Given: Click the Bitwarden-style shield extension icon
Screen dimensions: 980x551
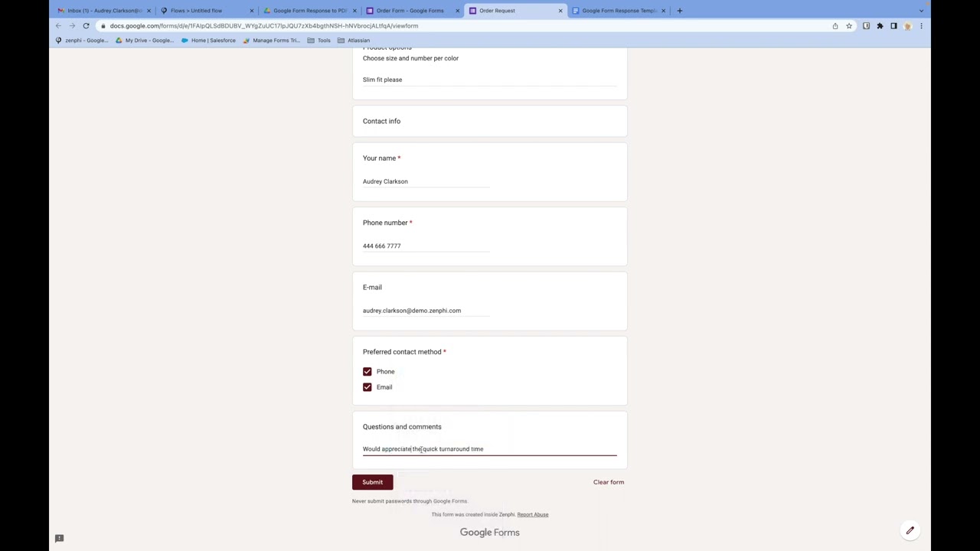Looking at the screenshot, I should 866,26.
